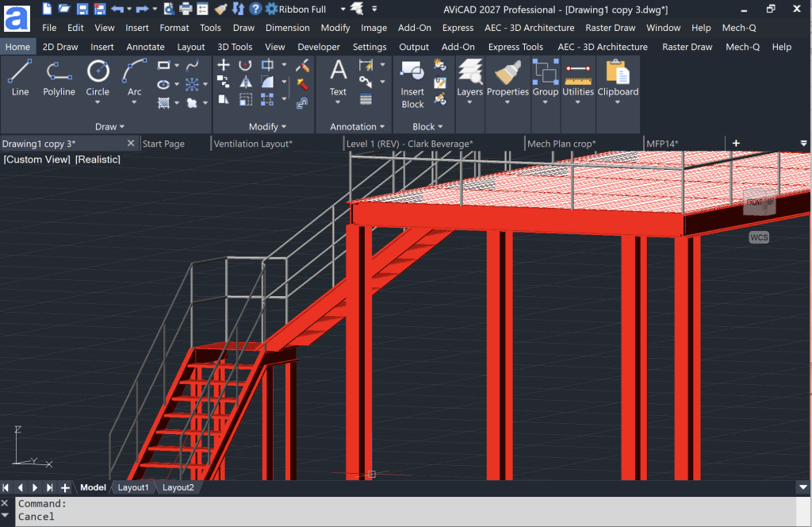Click the Help question mark icon
The width and height of the screenshot is (812, 527).
(255, 9)
